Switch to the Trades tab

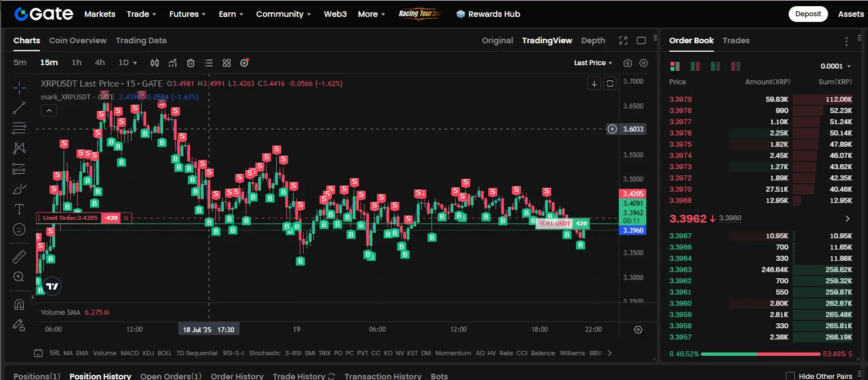pyautogui.click(x=736, y=40)
